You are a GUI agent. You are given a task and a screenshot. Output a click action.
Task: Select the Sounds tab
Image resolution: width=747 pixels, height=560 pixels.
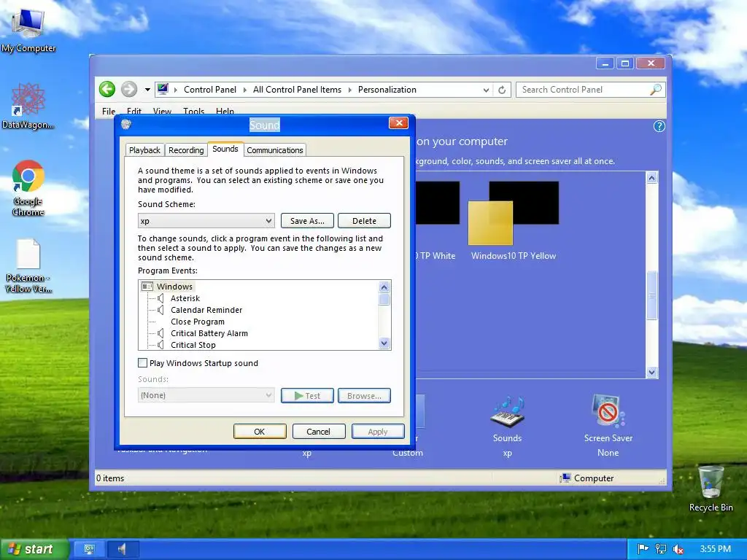[x=225, y=149]
